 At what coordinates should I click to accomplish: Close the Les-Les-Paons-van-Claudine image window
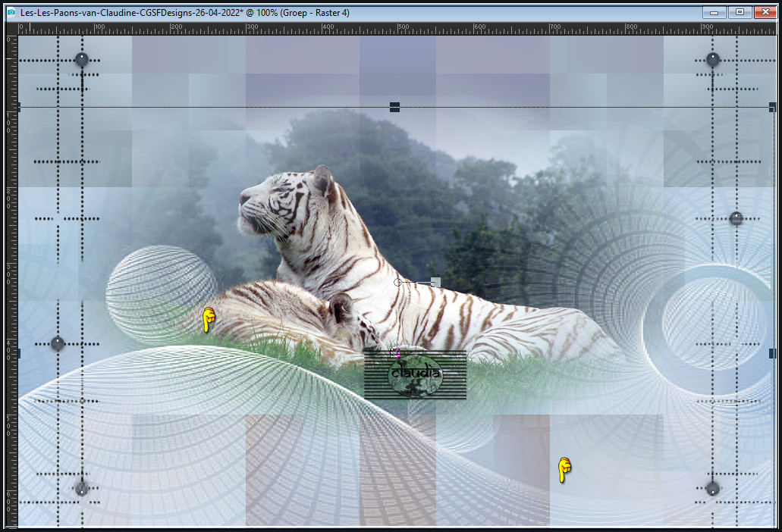tap(765, 12)
